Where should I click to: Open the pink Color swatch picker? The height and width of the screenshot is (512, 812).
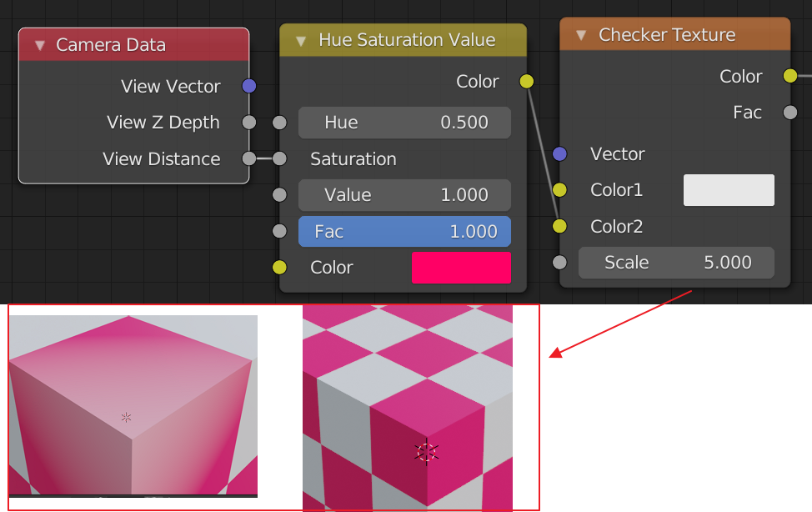click(x=461, y=268)
